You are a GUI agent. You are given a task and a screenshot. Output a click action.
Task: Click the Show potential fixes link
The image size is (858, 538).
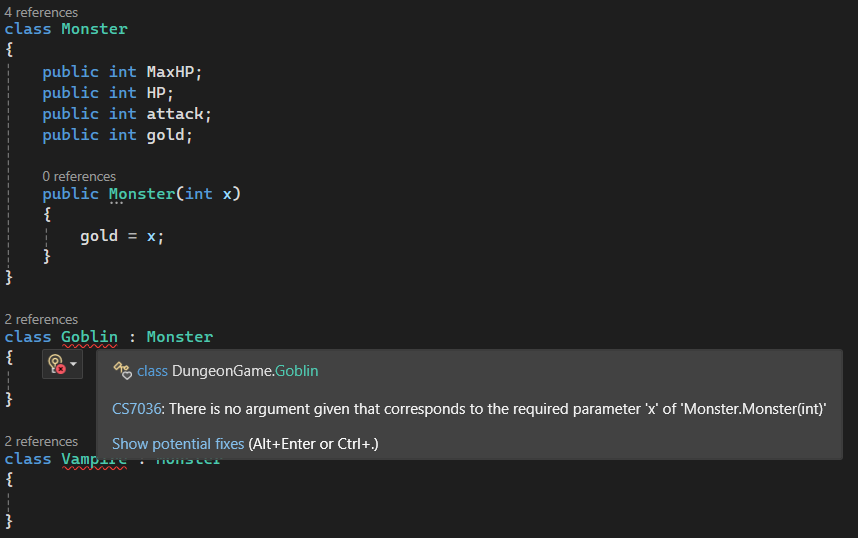[178, 444]
